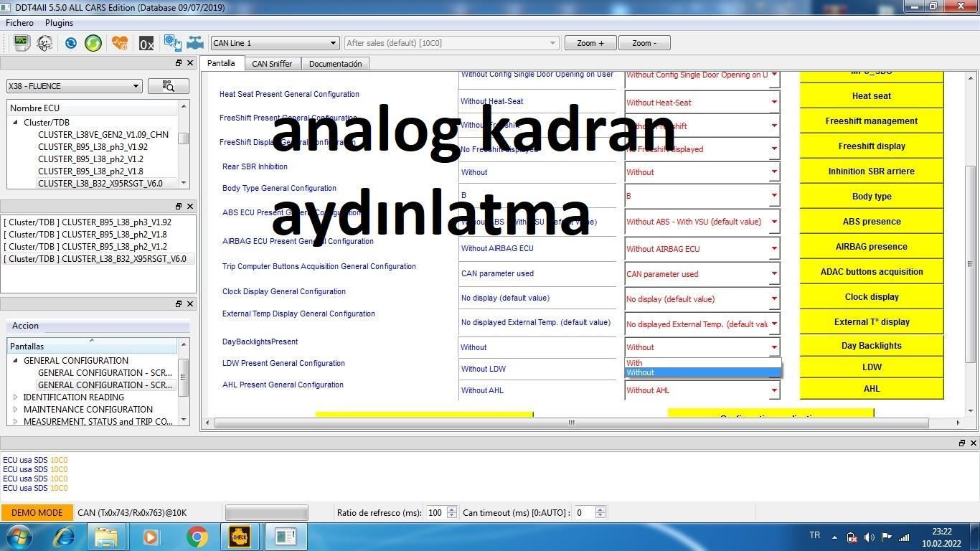Click the blue valve toolbar icon
This screenshot has height=551, width=980.
coord(195,43)
